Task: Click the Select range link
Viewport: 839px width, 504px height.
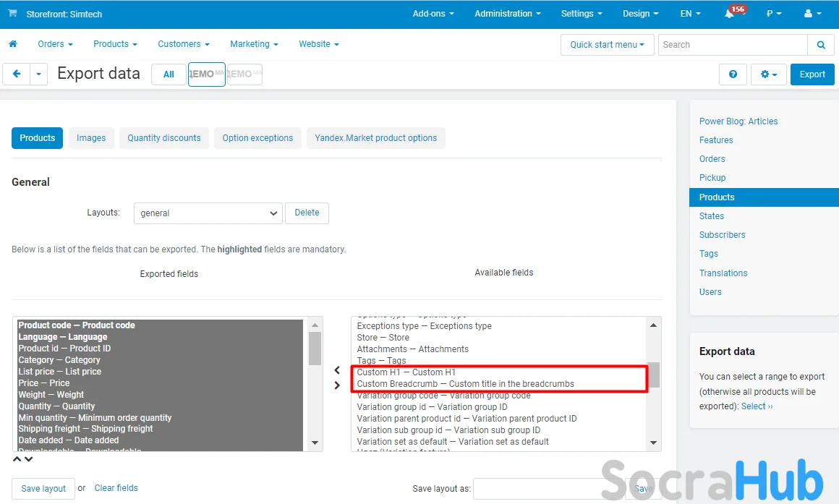Action: (x=757, y=406)
